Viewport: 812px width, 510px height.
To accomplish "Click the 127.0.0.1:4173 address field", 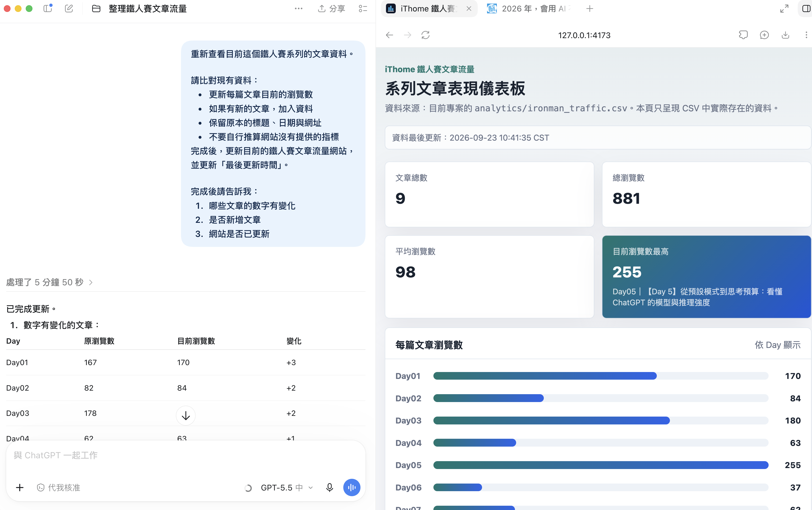I will point(584,36).
